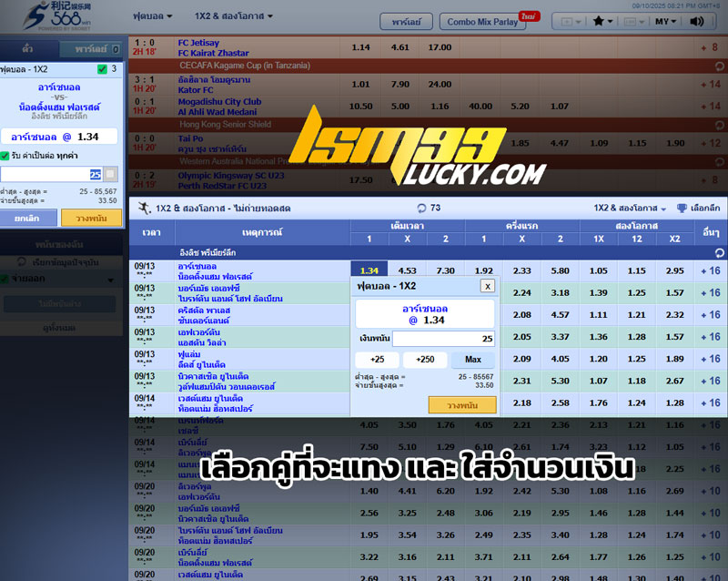The width and height of the screenshot is (728, 581).
Task: Open Combo Mix Parlay
Action: pyautogui.click(x=482, y=22)
